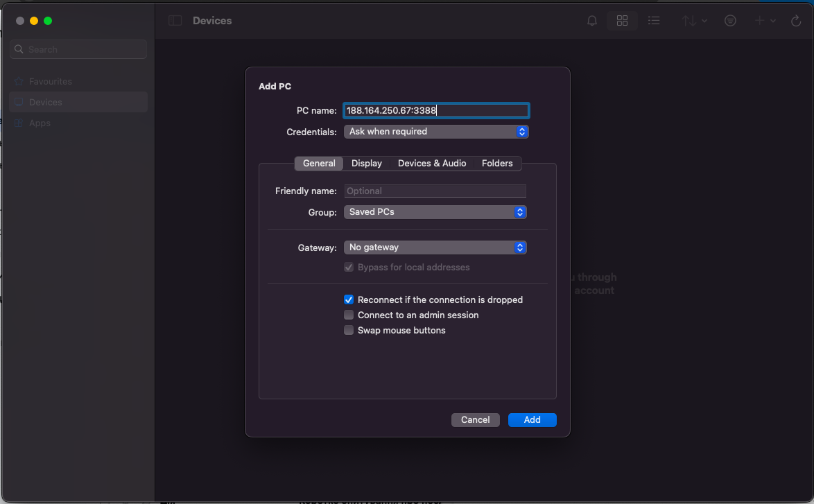The height and width of the screenshot is (504, 814).
Task: Toggle the sidebar panel icon
Action: coord(175,21)
